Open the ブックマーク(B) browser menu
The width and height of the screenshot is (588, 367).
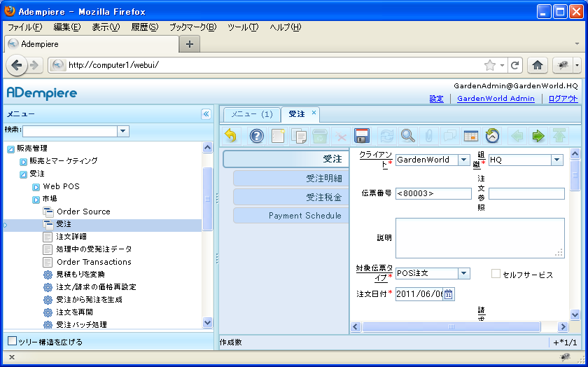click(x=192, y=27)
